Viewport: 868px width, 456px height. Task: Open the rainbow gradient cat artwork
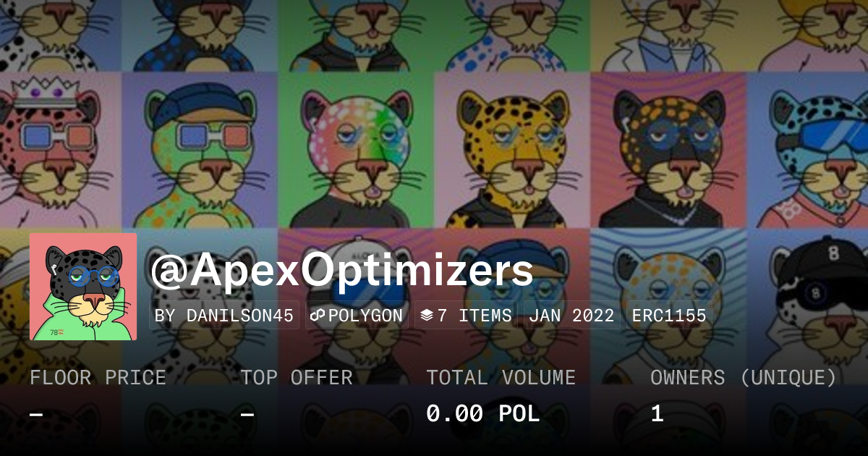[356, 150]
